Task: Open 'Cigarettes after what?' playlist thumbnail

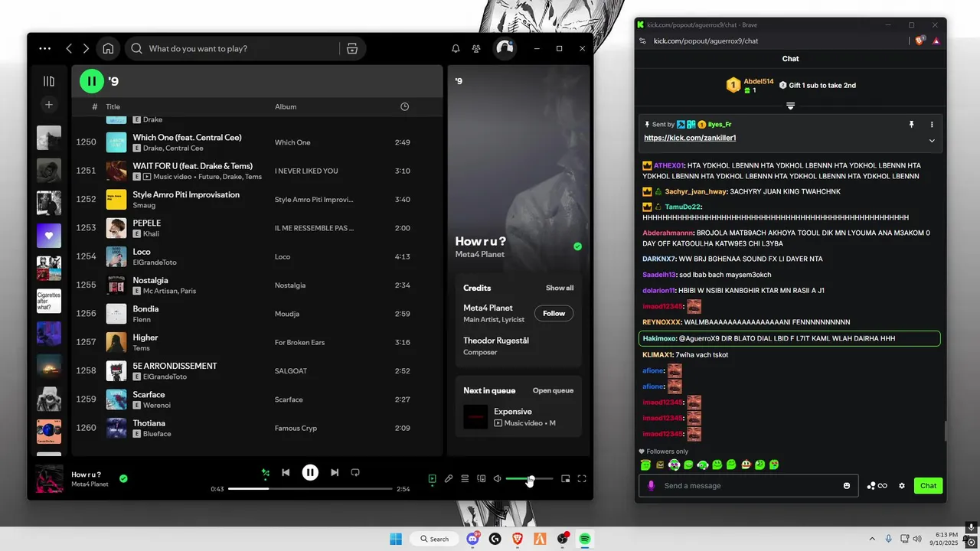Action: pyautogui.click(x=49, y=301)
